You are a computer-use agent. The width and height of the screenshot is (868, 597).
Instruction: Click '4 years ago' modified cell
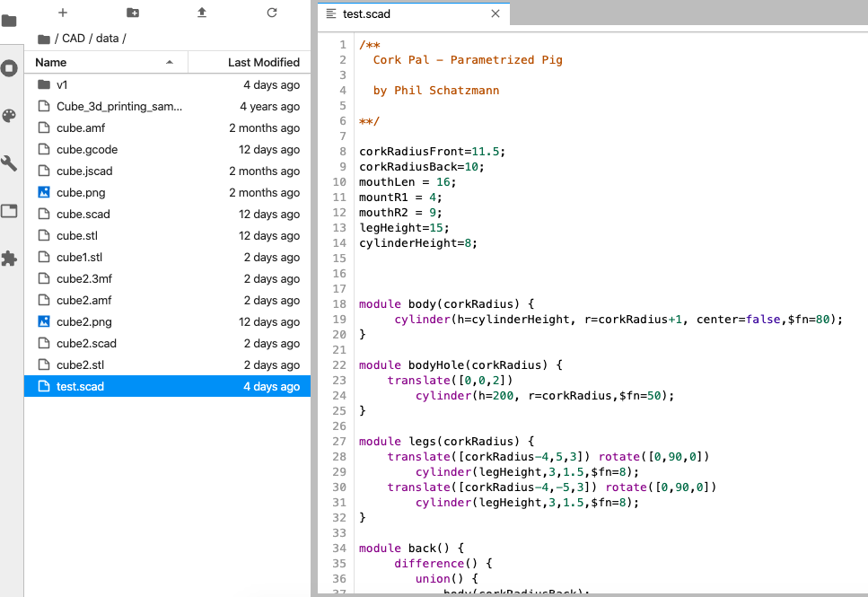tap(269, 106)
